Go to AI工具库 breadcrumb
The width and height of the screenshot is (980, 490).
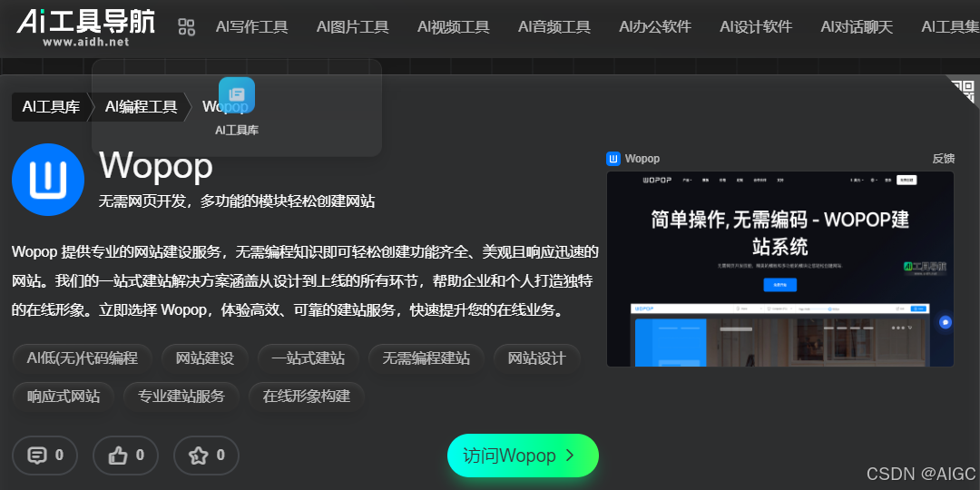pos(51,107)
